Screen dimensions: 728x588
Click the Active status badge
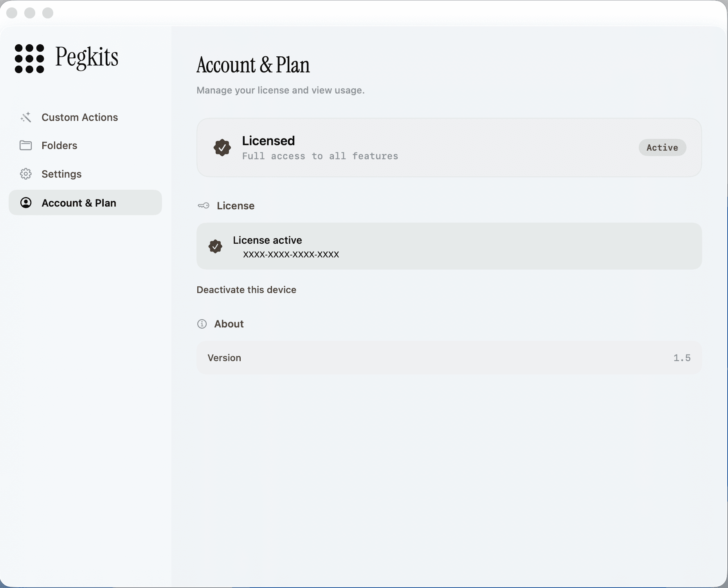(x=662, y=147)
